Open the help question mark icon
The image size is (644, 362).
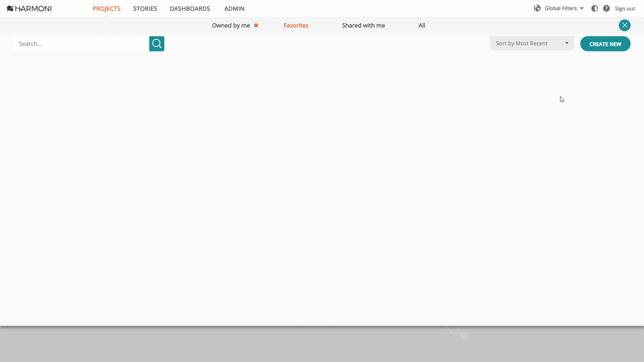tap(606, 8)
